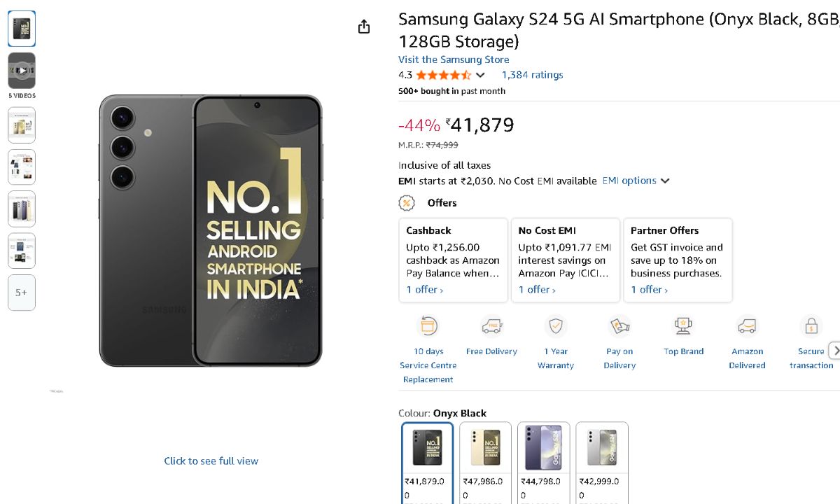The image size is (840, 504).
Task: Open the 1,384 ratings link
Action: click(532, 75)
